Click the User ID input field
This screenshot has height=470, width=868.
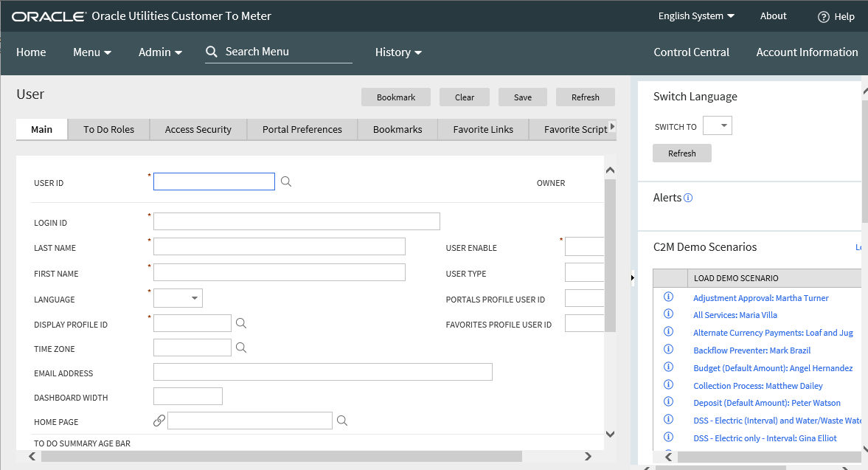click(x=214, y=182)
